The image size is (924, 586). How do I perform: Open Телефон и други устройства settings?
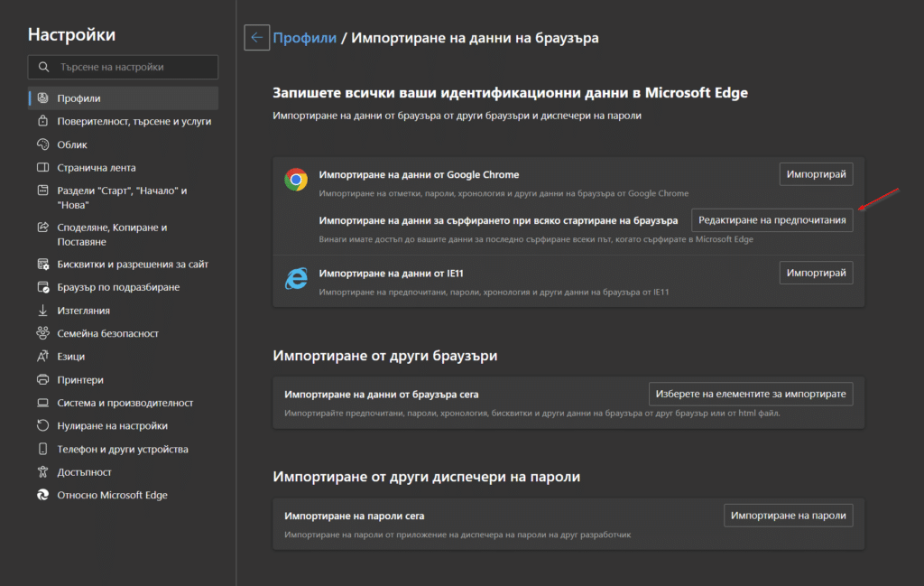(123, 449)
